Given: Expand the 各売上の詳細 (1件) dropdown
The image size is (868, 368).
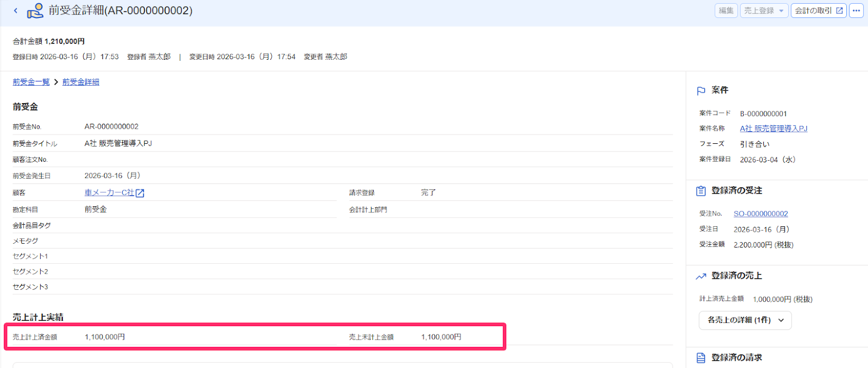Looking at the screenshot, I should tap(745, 320).
